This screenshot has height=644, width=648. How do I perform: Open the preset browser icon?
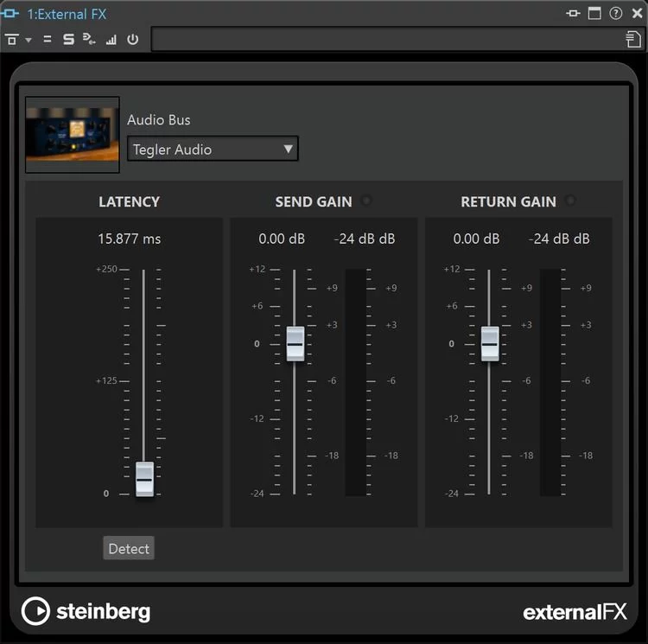(633, 40)
